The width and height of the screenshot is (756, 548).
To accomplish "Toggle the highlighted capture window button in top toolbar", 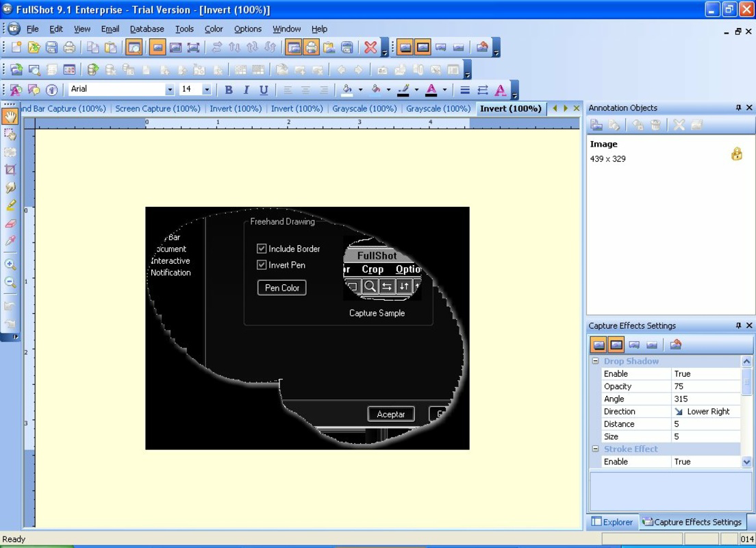I will coord(294,47).
